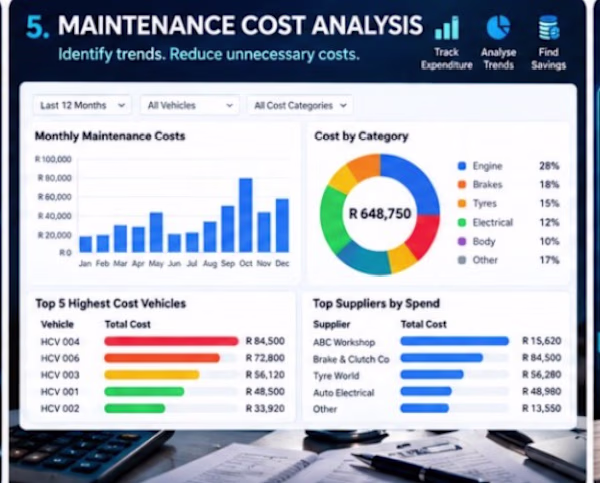Click the green Electrical segment of donut chart
Viewport: 600px width, 483px height.
coord(332,219)
